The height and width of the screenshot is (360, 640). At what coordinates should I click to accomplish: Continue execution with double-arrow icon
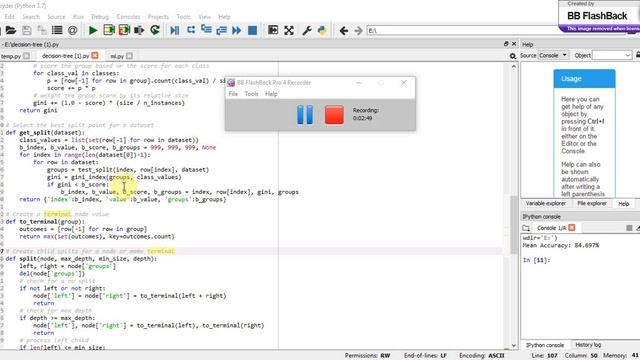pyautogui.click(x=237, y=30)
